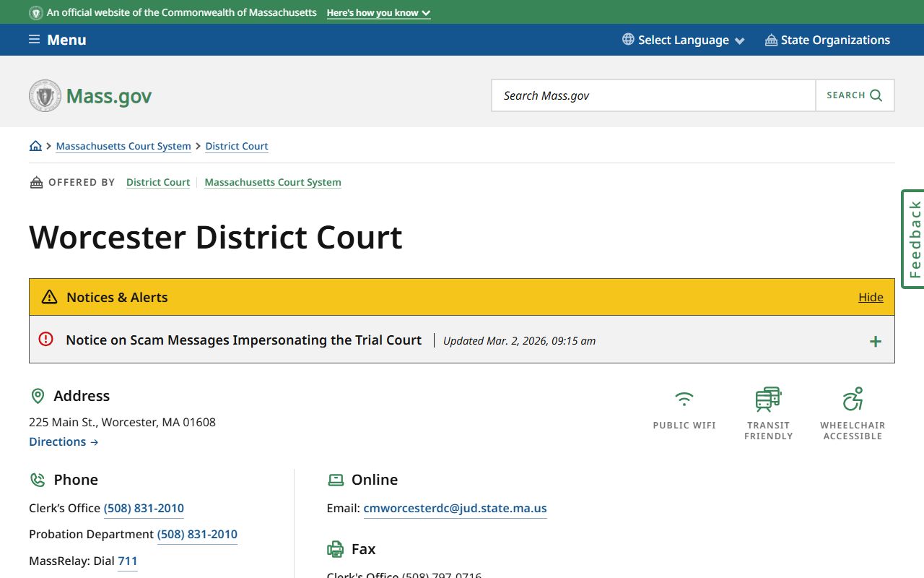Expand "Here's how you know" disclosure
This screenshot has width=924, height=578.
tap(378, 13)
